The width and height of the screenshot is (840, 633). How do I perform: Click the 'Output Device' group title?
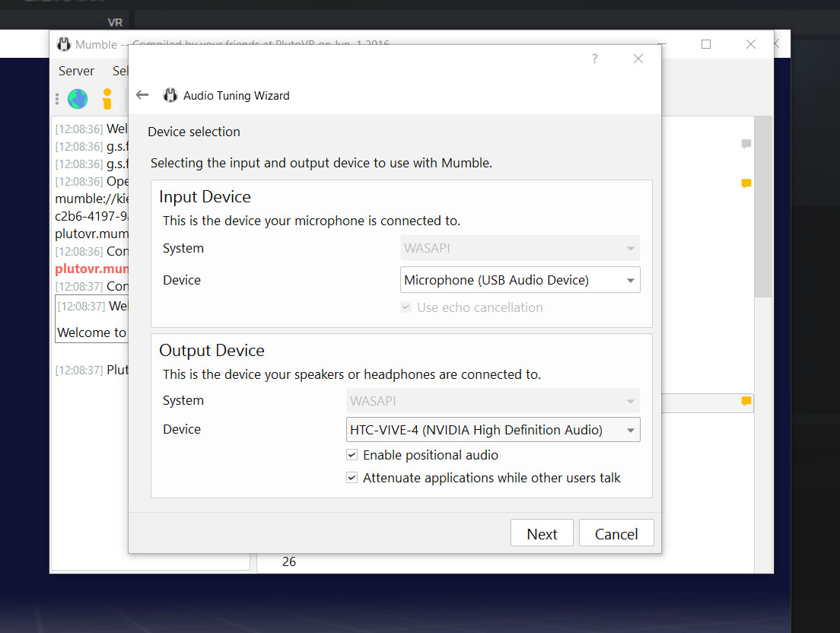[212, 350]
